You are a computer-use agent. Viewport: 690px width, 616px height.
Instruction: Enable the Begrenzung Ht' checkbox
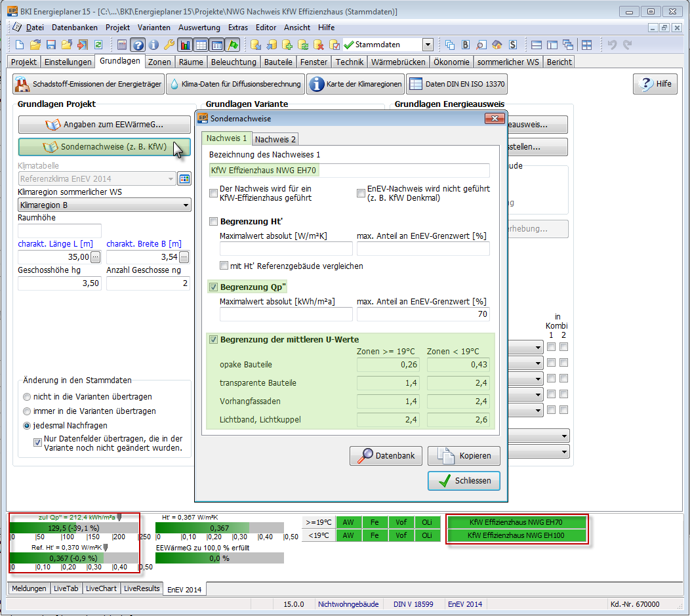(213, 221)
